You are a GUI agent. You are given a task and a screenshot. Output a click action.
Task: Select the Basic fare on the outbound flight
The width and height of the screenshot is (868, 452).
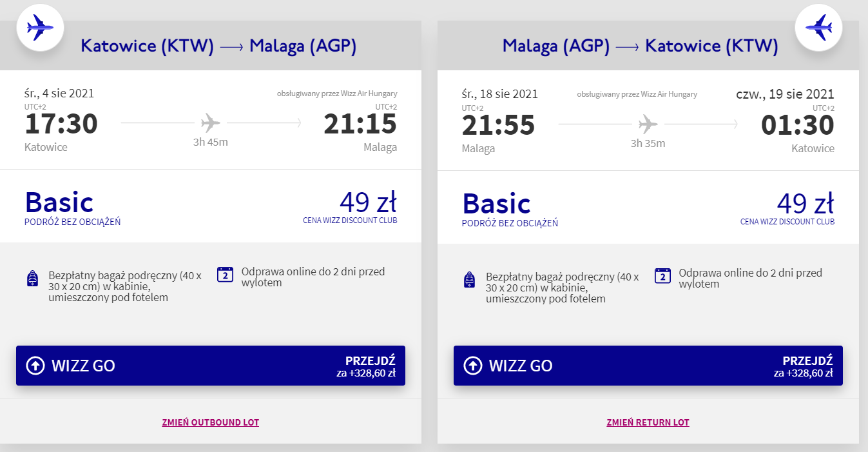point(59,202)
